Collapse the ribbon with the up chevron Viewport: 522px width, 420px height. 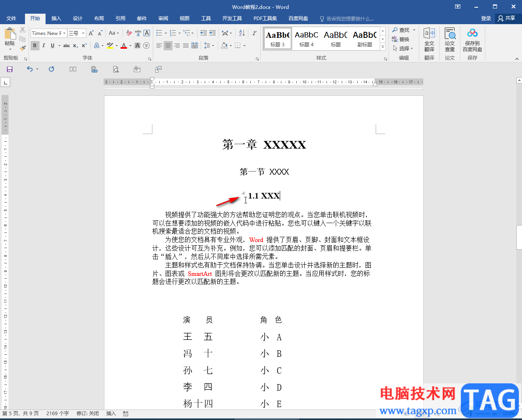coord(517,59)
